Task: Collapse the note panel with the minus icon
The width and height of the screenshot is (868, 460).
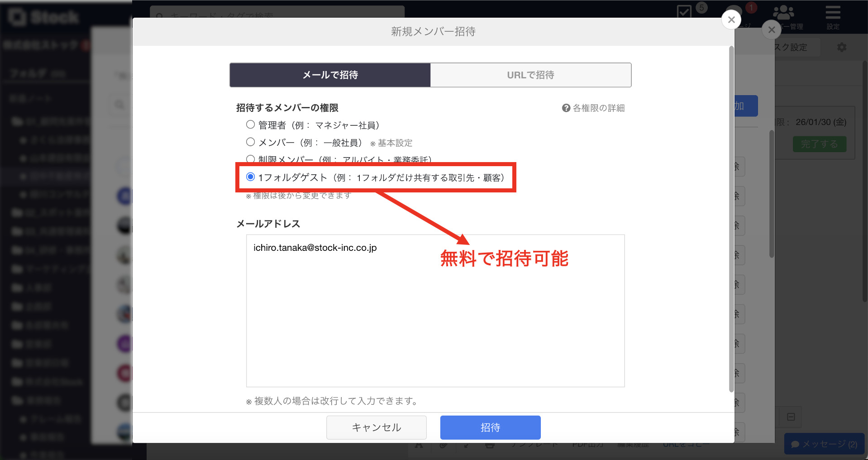Action: click(x=790, y=417)
